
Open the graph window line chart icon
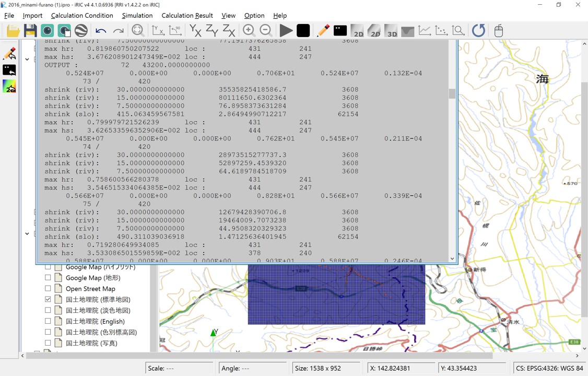pos(424,30)
